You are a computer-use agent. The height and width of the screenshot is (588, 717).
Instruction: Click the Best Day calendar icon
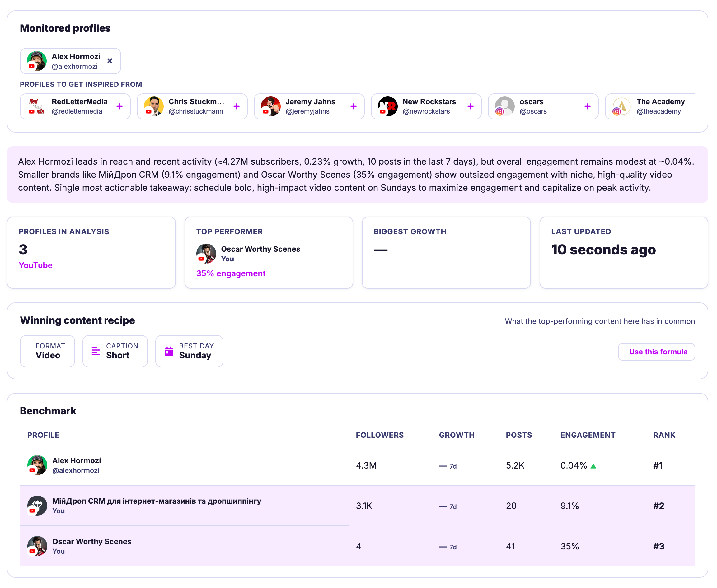(169, 351)
